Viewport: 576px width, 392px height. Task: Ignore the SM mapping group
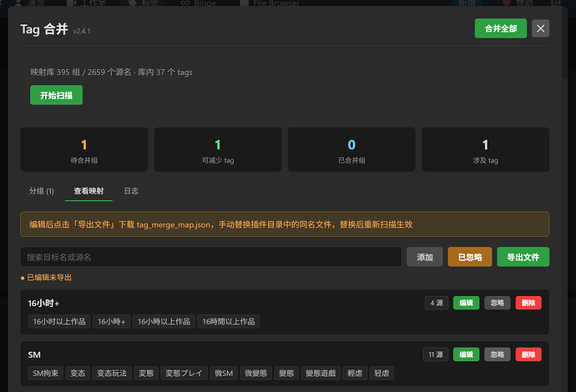[x=497, y=354]
